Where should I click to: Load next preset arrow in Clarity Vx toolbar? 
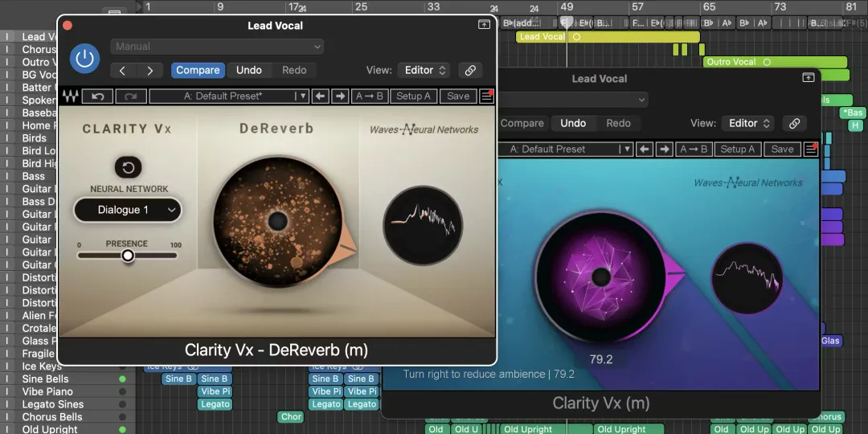point(665,149)
